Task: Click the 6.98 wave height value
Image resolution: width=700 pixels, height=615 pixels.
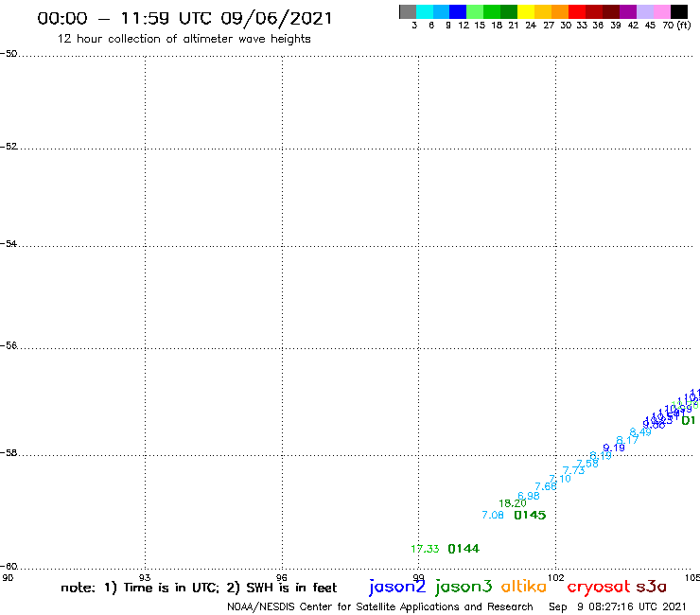Action: (529, 496)
